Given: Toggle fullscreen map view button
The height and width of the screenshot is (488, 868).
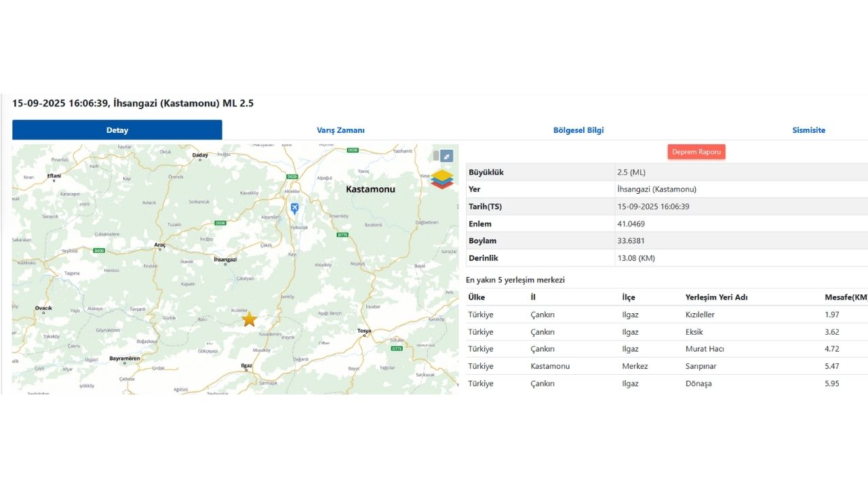Looking at the screenshot, I should coord(446,156).
